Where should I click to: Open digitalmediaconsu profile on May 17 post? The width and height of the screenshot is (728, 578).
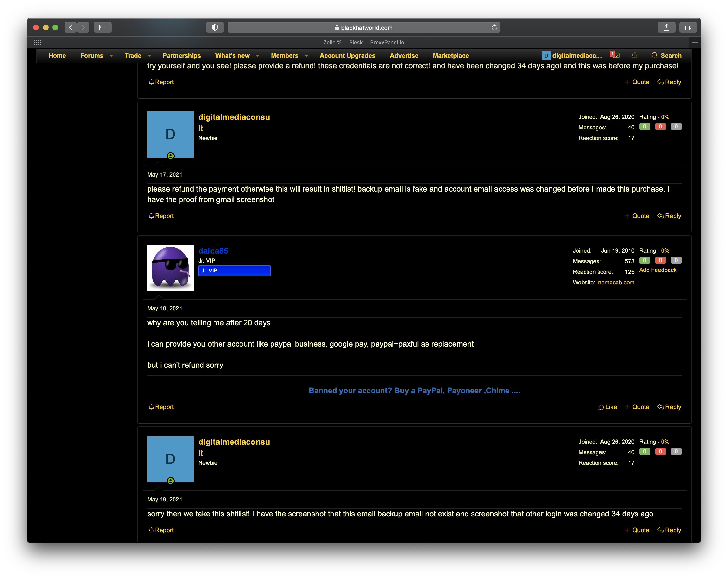click(x=234, y=122)
